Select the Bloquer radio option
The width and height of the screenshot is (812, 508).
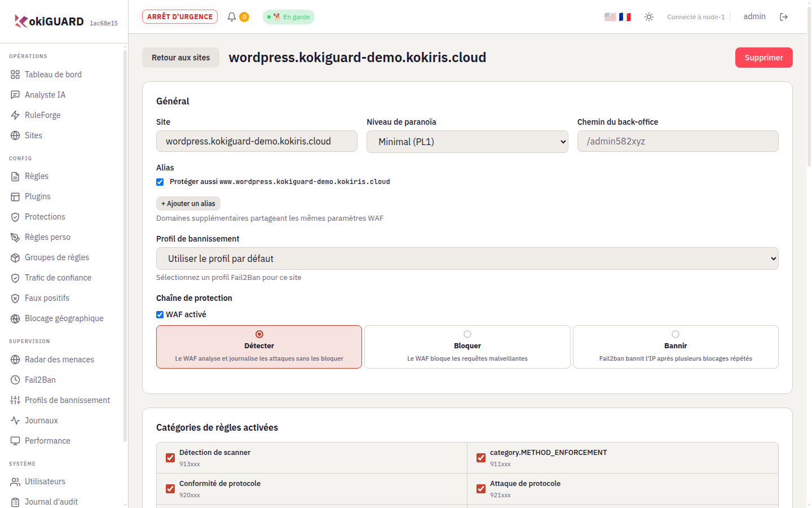point(467,334)
